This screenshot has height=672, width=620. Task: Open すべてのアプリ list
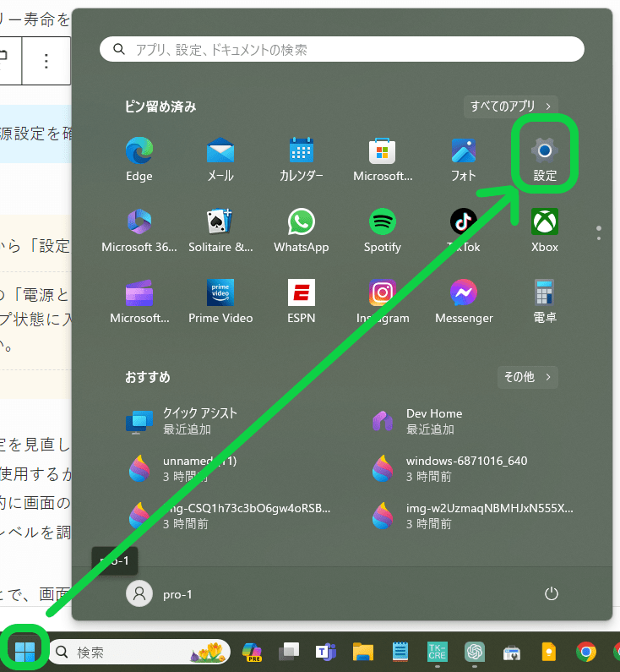510,107
